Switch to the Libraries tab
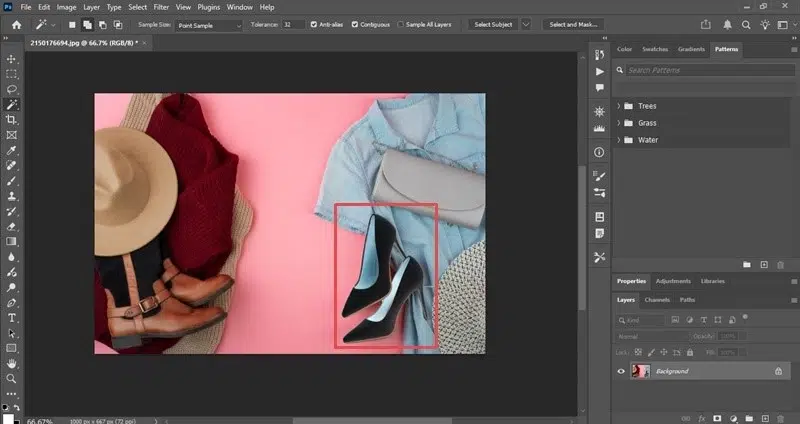This screenshot has height=424, width=800. (x=713, y=281)
